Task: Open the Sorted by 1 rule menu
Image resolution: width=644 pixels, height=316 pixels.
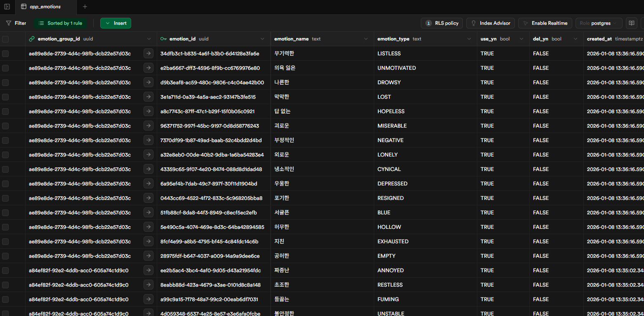Action: coord(60,23)
